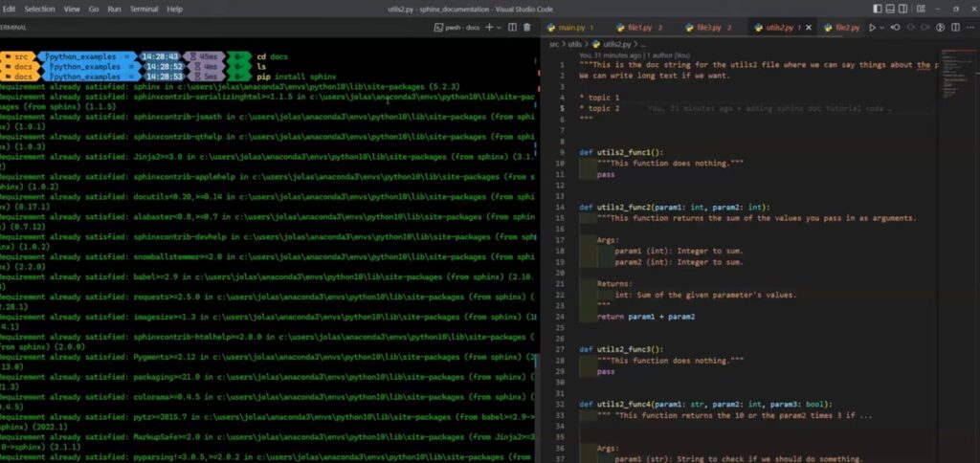Open the View menu
980x463 pixels.
pos(72,10)
